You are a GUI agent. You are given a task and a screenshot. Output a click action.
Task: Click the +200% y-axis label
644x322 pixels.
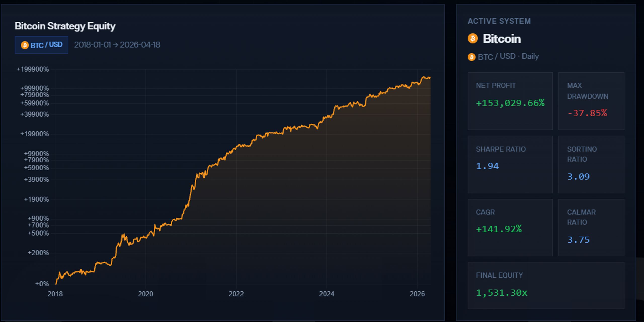[x=38, y=253]
